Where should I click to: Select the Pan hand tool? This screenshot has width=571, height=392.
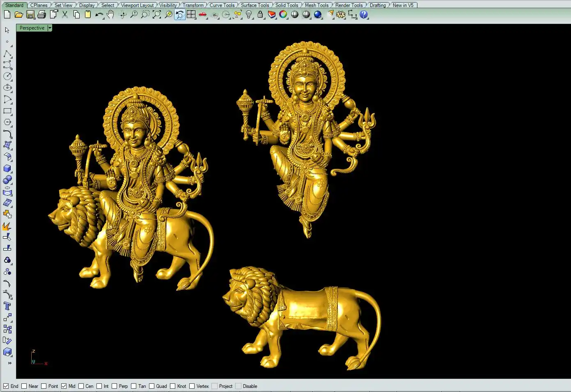coord(110,15)
